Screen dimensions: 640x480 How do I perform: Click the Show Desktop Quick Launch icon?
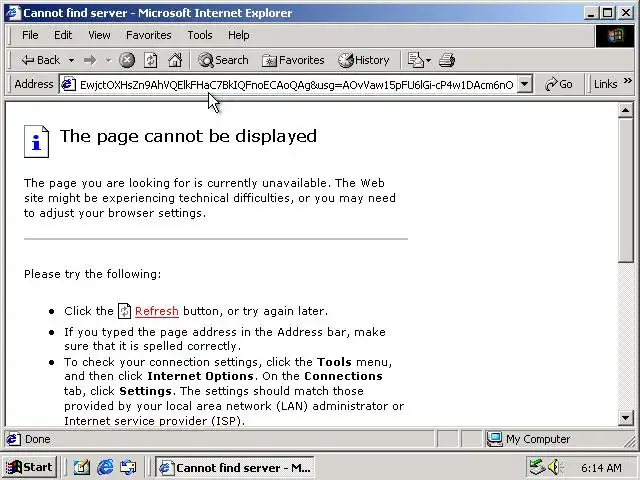82,467
